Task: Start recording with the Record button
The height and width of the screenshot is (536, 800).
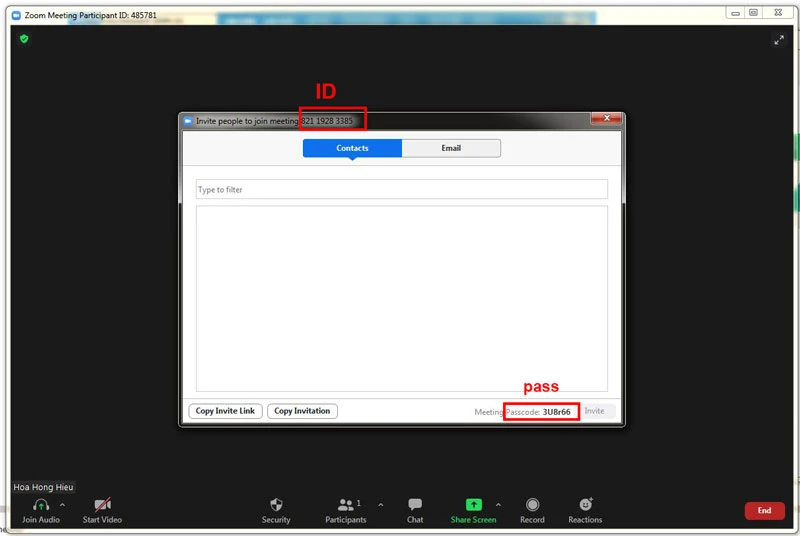Action: (x=532, y=511)
